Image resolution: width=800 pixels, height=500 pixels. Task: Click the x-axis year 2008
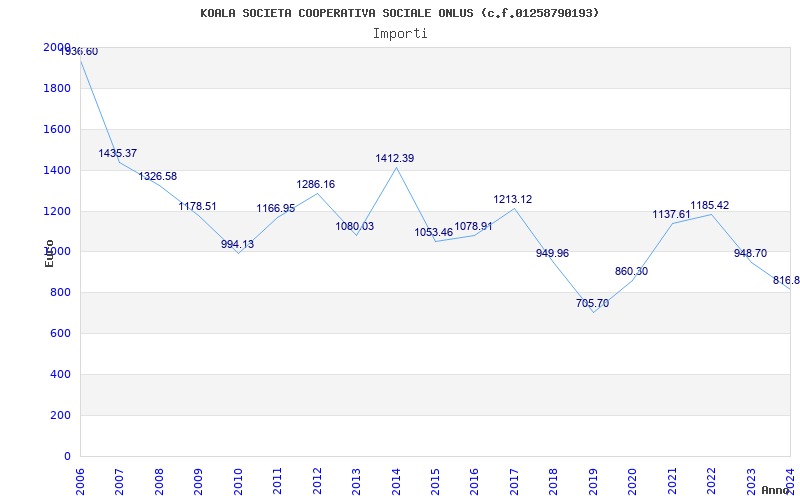click(159, 482)
